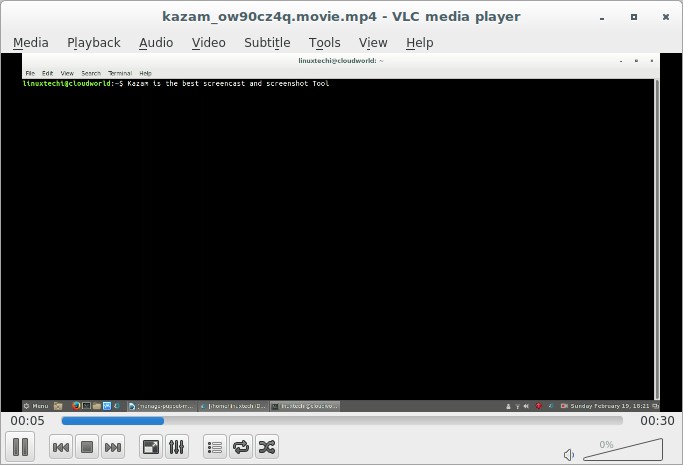
Task: Open the Media menu
Action: tap(30, 43)
